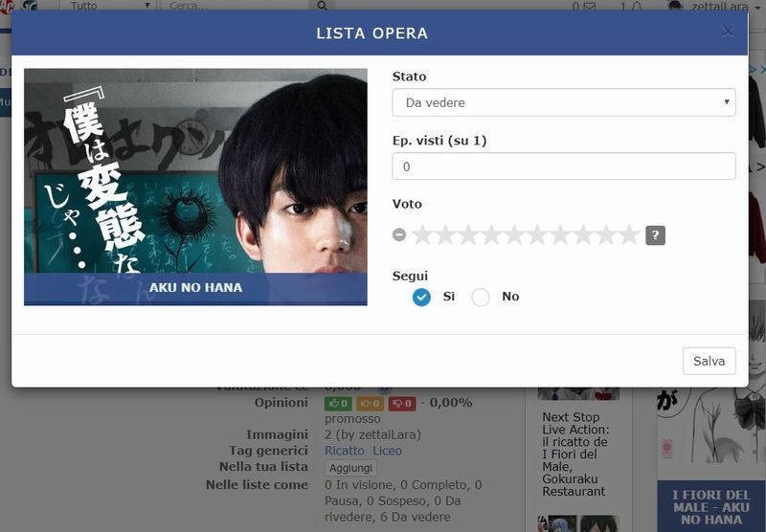Open the help question mark icon beside the rating stars
Screen dimensions: 766x532
point(655,235)
